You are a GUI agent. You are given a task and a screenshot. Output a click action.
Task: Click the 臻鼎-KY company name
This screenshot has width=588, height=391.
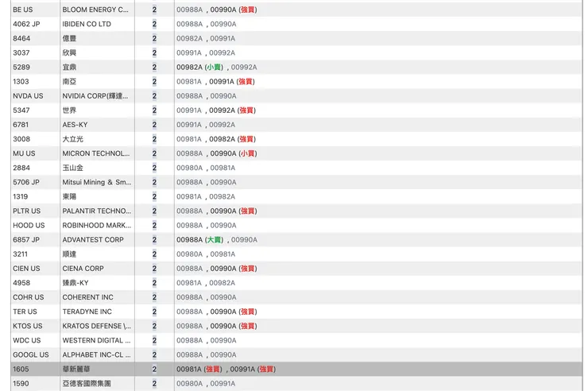75,283
